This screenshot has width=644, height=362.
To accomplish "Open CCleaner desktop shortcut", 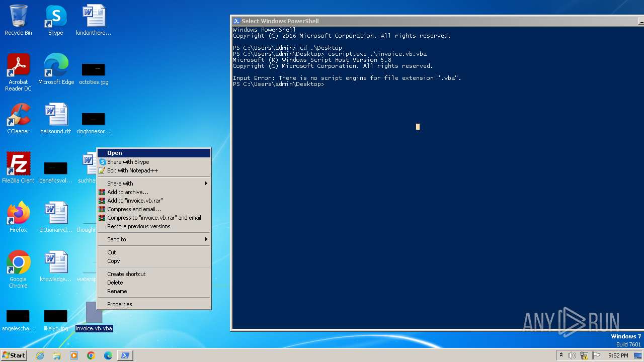I will coord(18,119).
